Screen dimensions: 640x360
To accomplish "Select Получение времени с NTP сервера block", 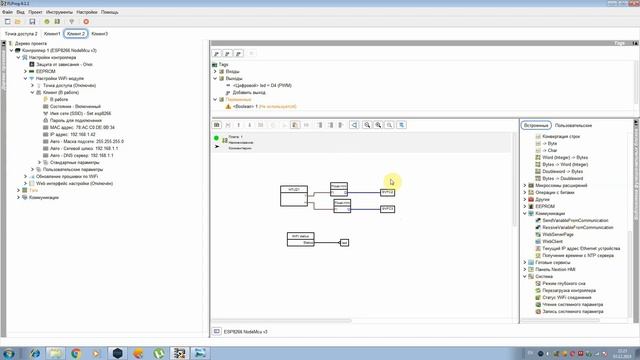I will coord(578,256).
